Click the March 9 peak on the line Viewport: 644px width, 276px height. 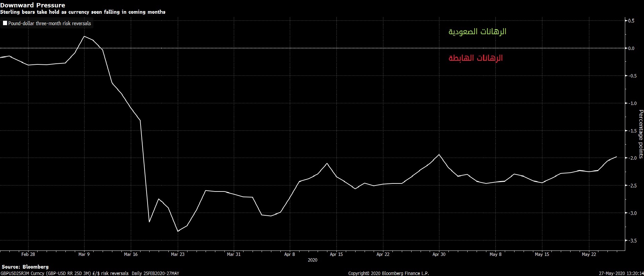84,36
